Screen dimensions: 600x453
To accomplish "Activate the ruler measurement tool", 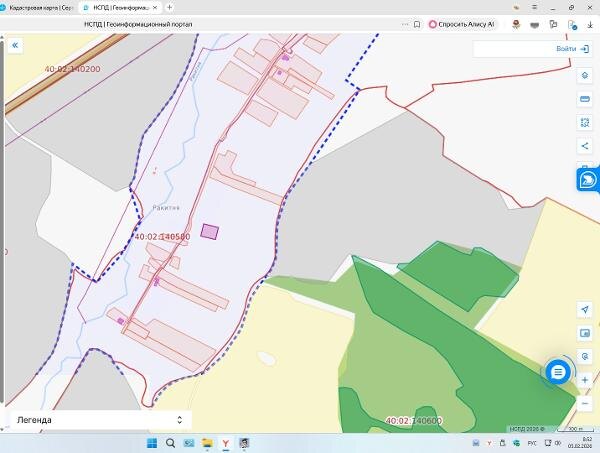I will (585, 99).
